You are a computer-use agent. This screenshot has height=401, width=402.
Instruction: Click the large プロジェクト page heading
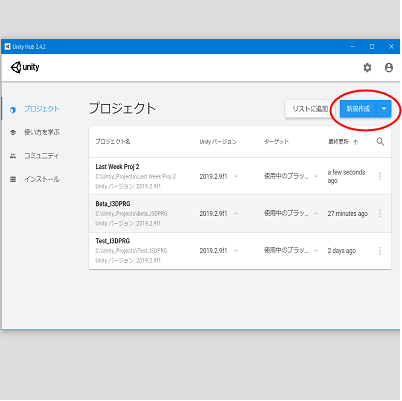[x=122, y=109]
